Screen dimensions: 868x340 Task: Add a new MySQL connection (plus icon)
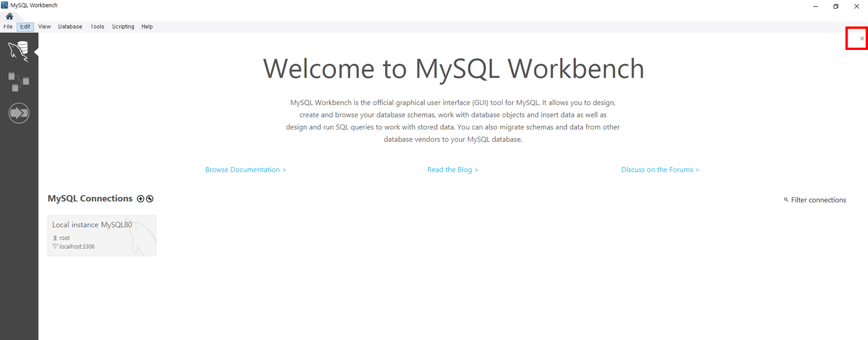141,198
